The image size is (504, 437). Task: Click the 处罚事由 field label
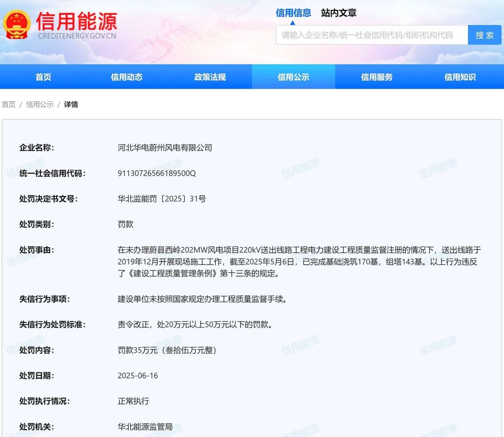coord(37,250)
